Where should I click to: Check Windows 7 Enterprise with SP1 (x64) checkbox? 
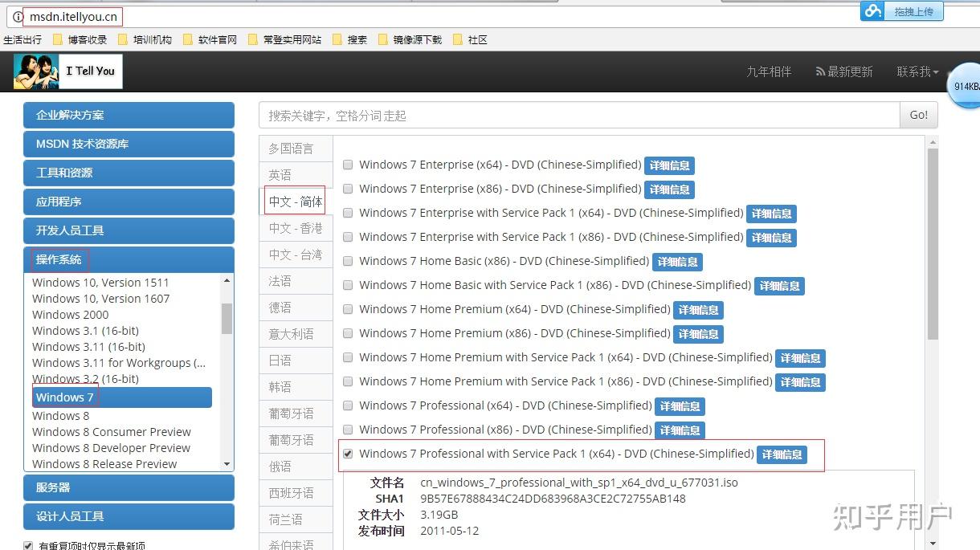point(348,213)
